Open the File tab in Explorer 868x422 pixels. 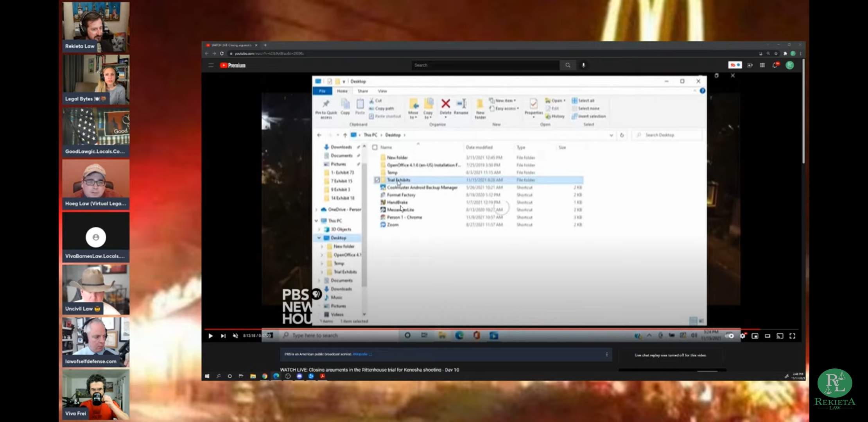pos(322,91)
